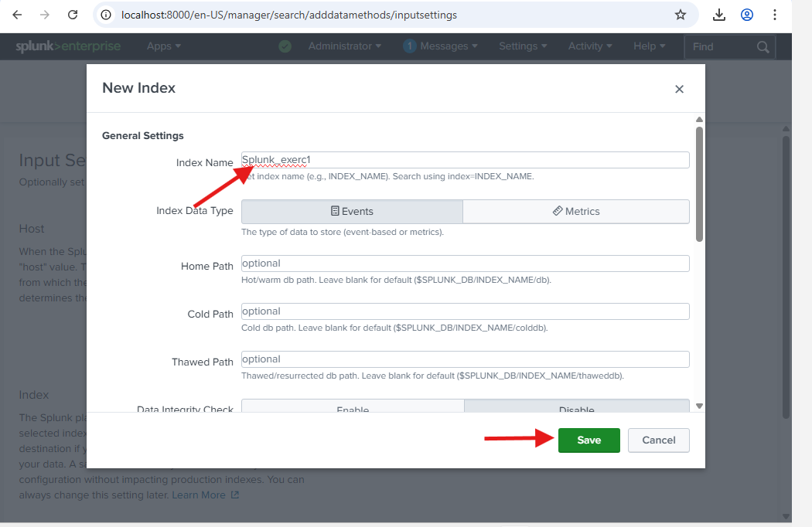
Task: Open the browser profile icon
Action: coord(747,15)
